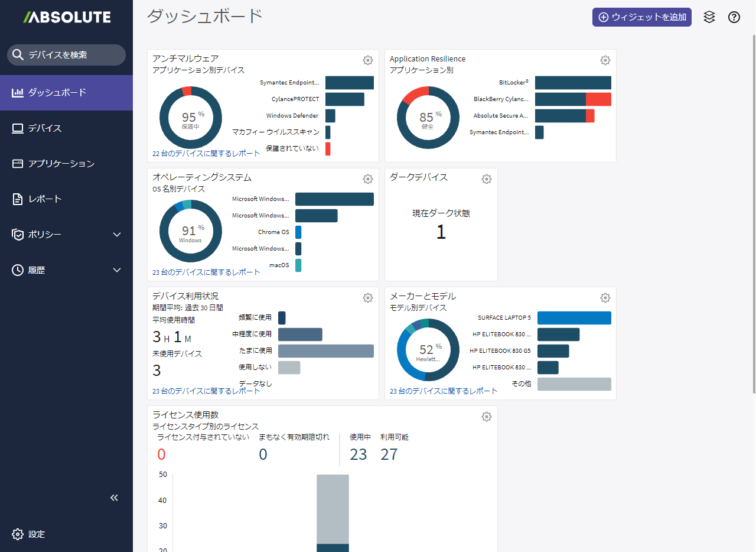Click the 利用可能 license count 27
The height and width of the screenshot is (552, 756).
(389, 454)
